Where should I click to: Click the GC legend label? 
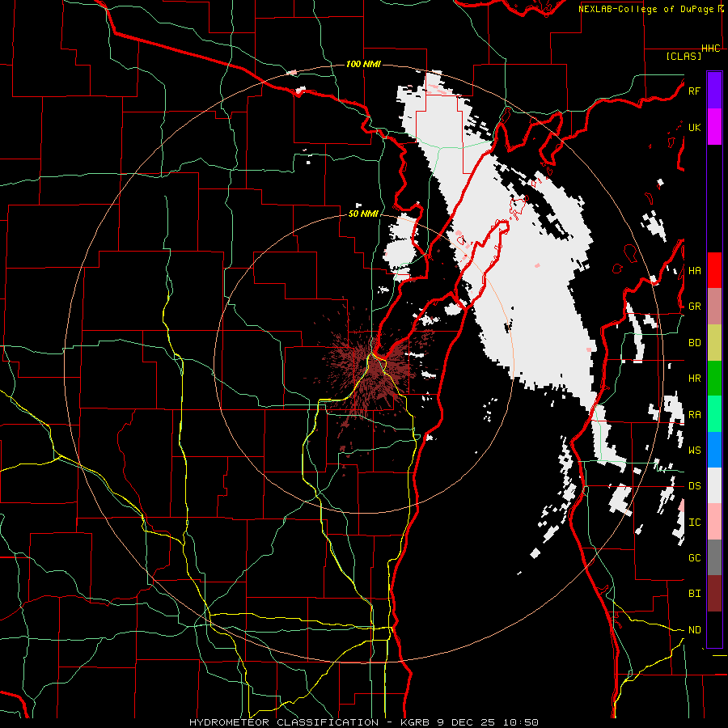pos(694,557)
